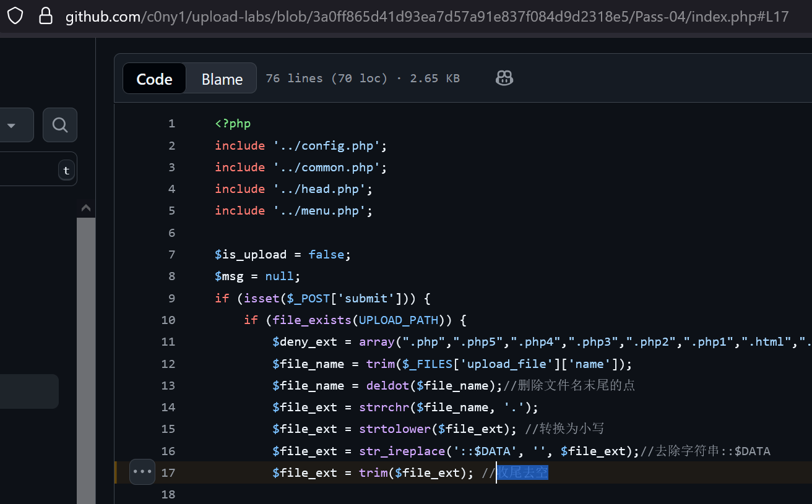Click the 't' shortcut hint in file filter
The image size is (812, 504).
pos(66,170)
